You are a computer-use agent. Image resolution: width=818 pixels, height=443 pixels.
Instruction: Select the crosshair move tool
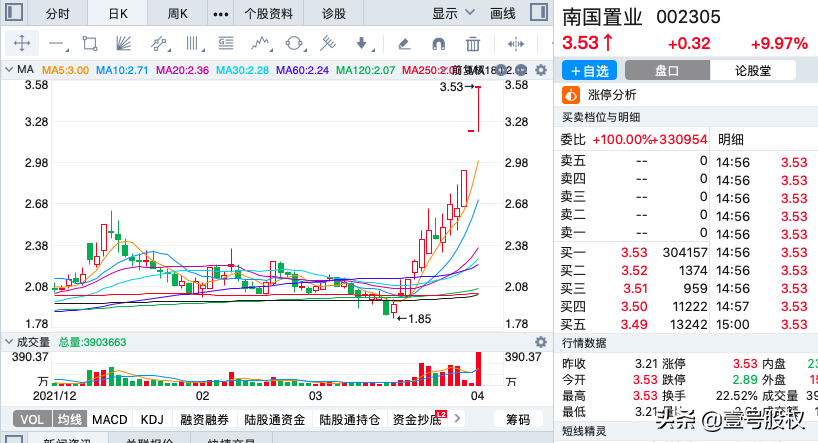22,43
